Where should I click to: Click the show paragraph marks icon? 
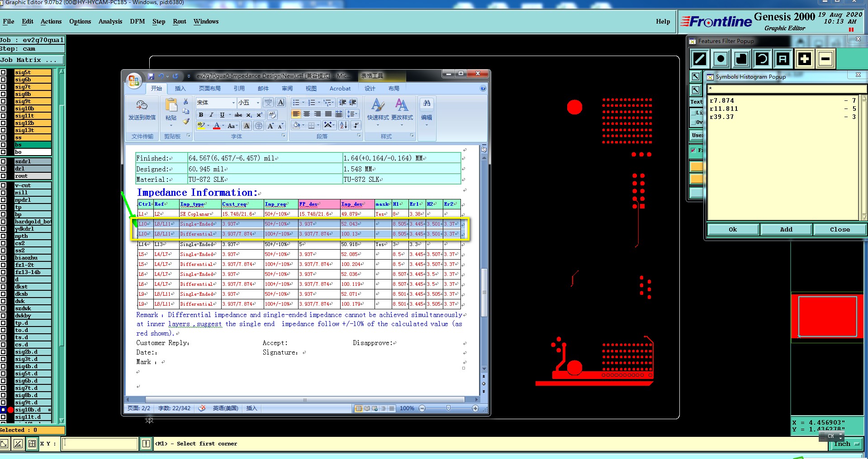356,125
